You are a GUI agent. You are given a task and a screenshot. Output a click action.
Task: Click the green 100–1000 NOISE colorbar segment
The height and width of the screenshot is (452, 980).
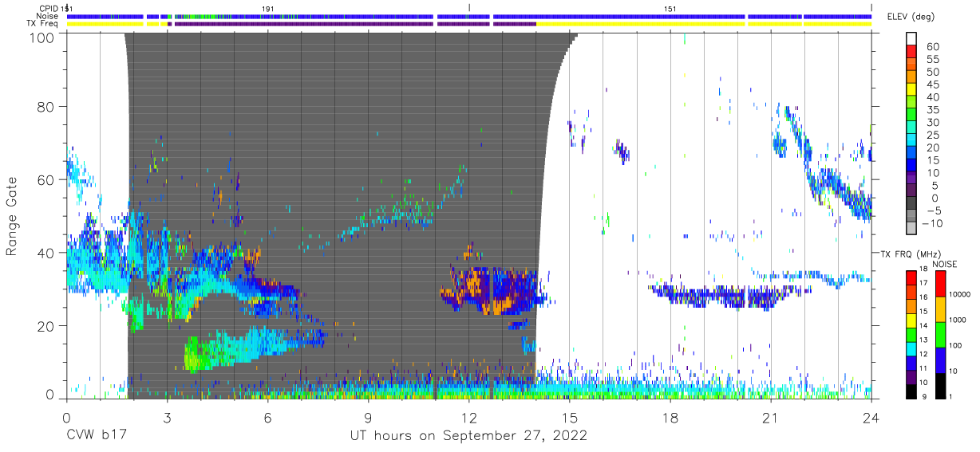tap(940, 335)
